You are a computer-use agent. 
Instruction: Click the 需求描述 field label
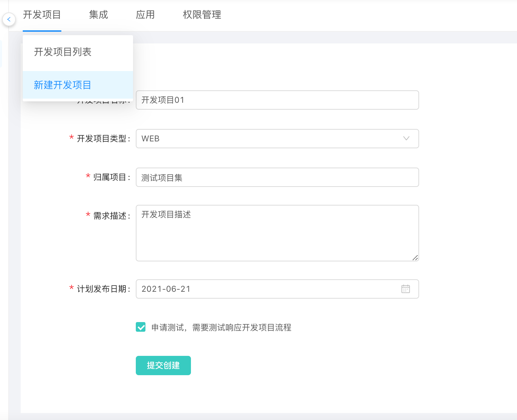[x=112, y=216]
